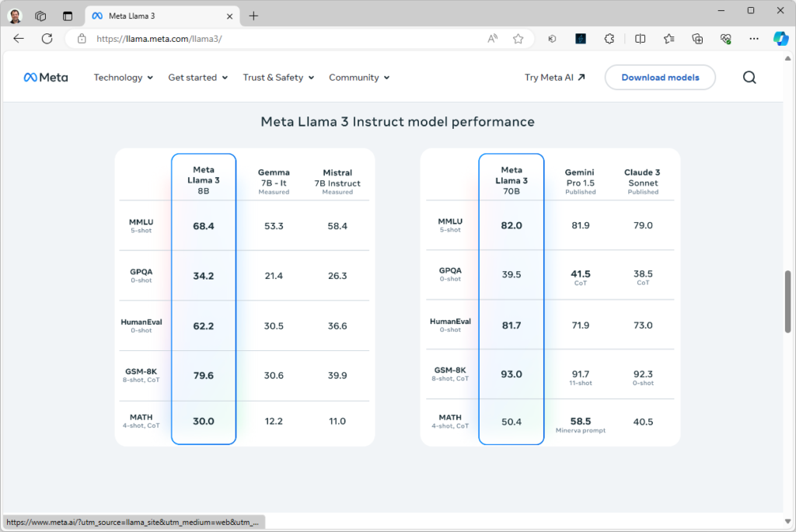Image resolution: width=796 pixels, height=532 pixels.
Task: Click the Read aloud icon in address bar
Action: (x=492, y=39)
